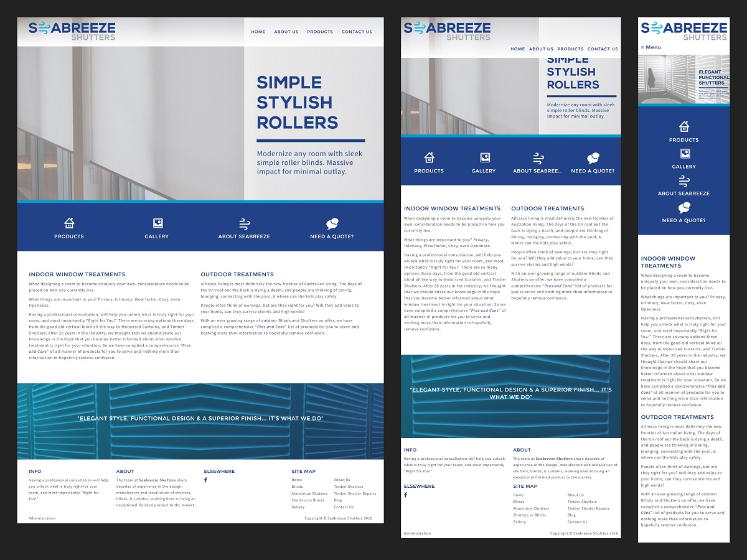The image size is (747, 560).
Task: Open the HOME nav item in desktop header
Action: (x=258, y=32)
